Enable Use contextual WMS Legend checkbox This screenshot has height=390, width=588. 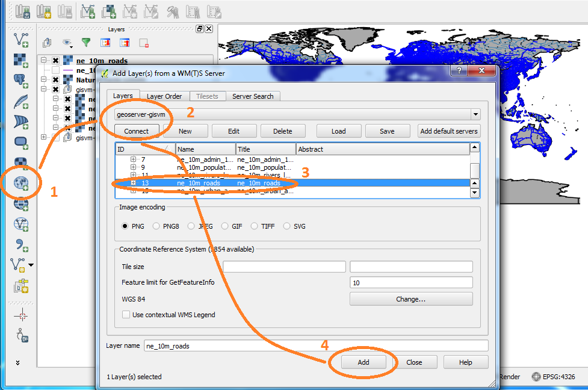click(x=126, y=315)
